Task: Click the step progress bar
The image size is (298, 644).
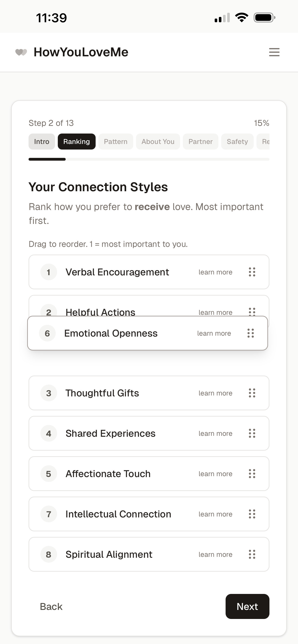Action: click(149, 159)
